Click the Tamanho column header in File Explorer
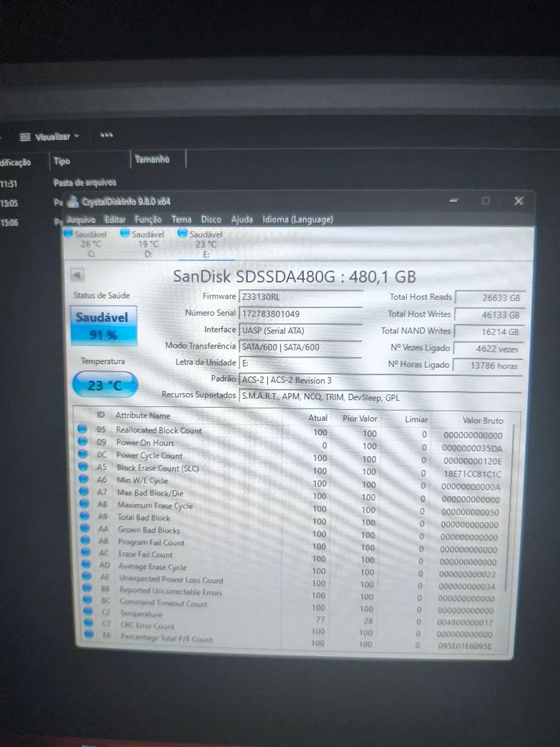 coord(152,159)
